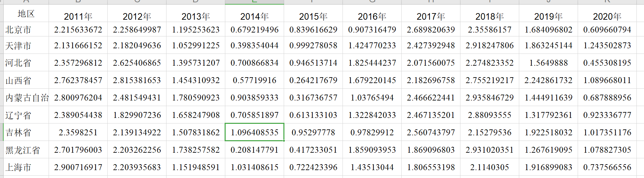
Task: Click the 吉林省 row label
Action: click(x=26, y=132)
